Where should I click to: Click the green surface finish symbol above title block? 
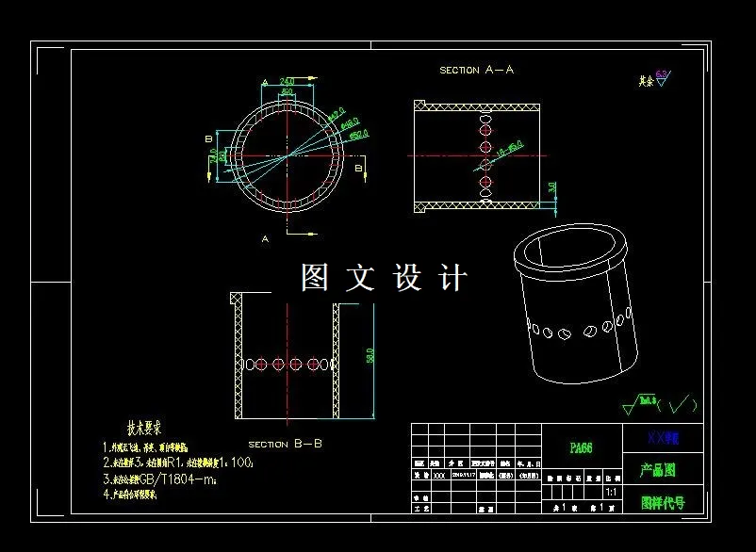click(660, 405)
